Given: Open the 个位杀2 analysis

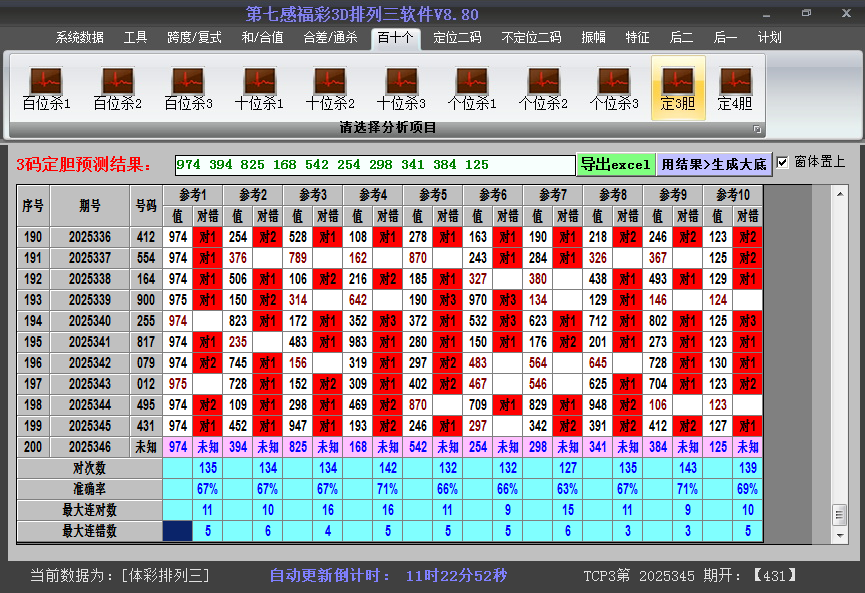Looking at the screenshot, I should (543, 88).
